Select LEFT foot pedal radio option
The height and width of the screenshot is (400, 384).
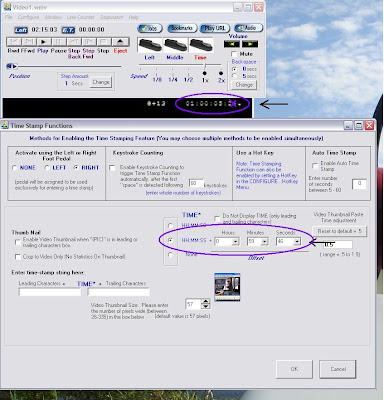click(47, 168)
